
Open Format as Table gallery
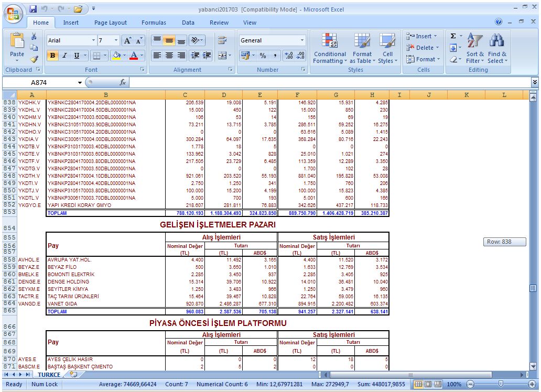pyautogui.click(x=362, y=48)
